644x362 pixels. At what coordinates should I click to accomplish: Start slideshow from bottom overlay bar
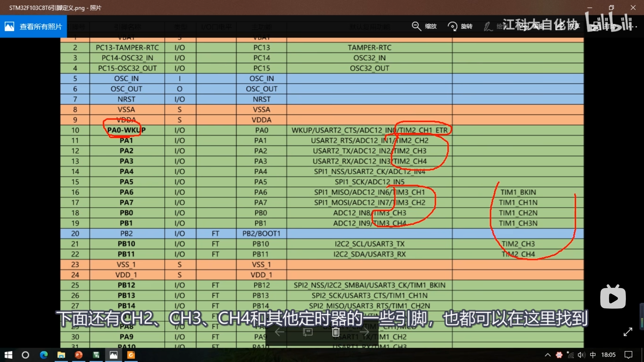307,332
